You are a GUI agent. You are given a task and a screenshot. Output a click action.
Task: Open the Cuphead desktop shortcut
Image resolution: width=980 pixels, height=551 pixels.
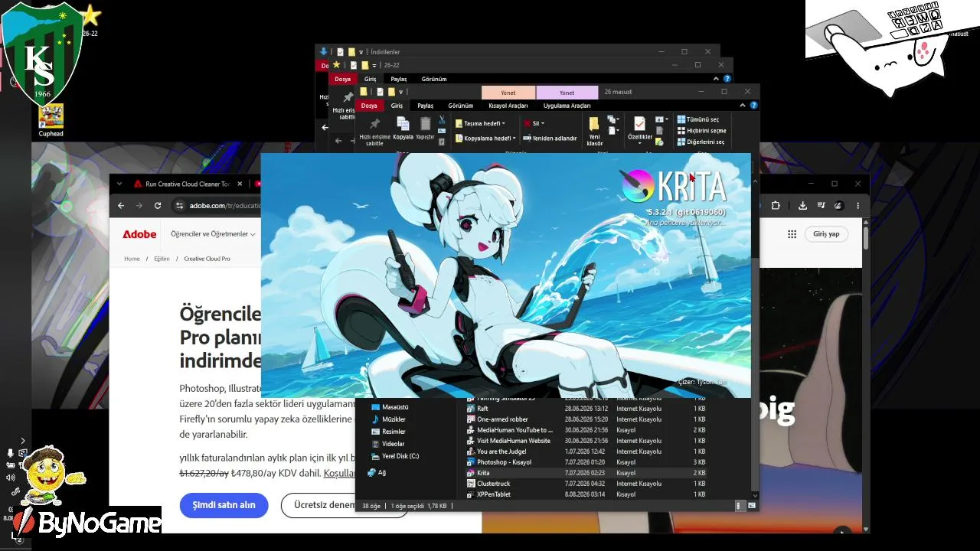tap(51, 121)
